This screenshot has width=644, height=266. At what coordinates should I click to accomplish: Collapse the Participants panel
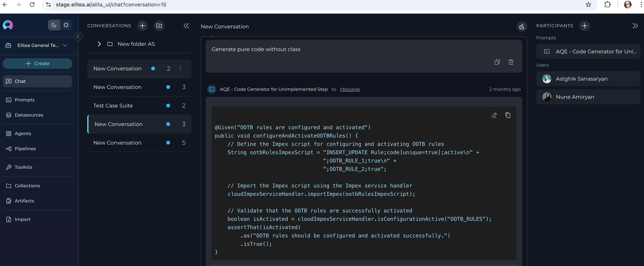(x=635, y=26)
